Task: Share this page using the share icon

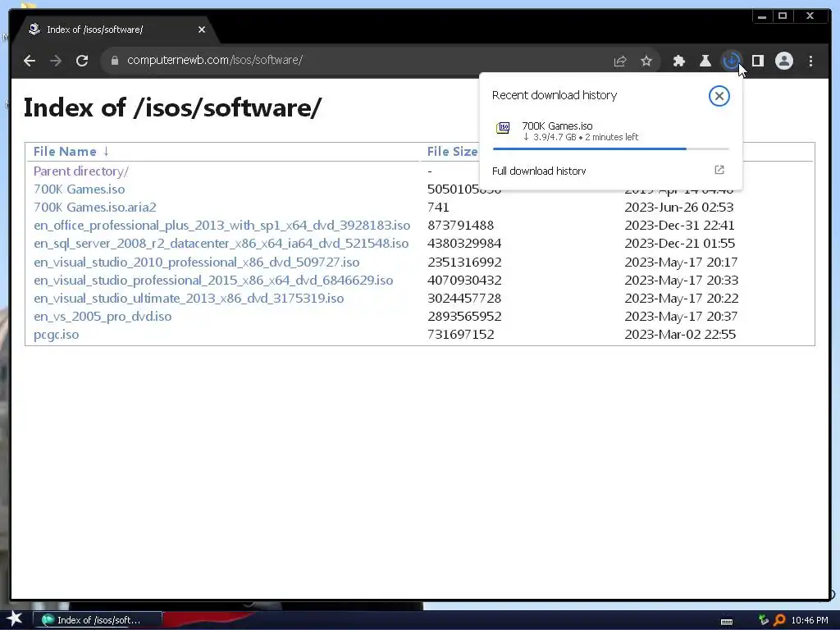Action: (x=620, y=61)
